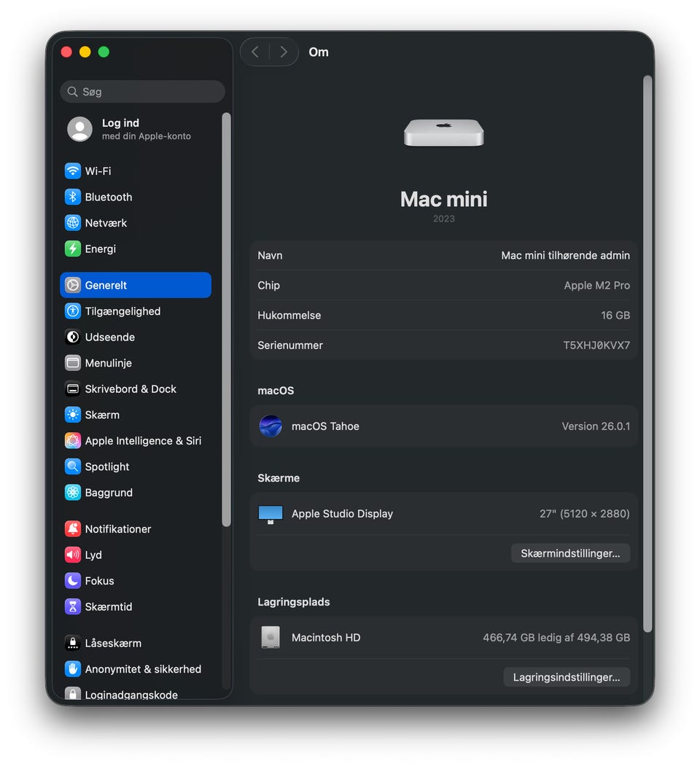Click the green full-screen window button
The image size is (700, 766).
click(104, 52)
